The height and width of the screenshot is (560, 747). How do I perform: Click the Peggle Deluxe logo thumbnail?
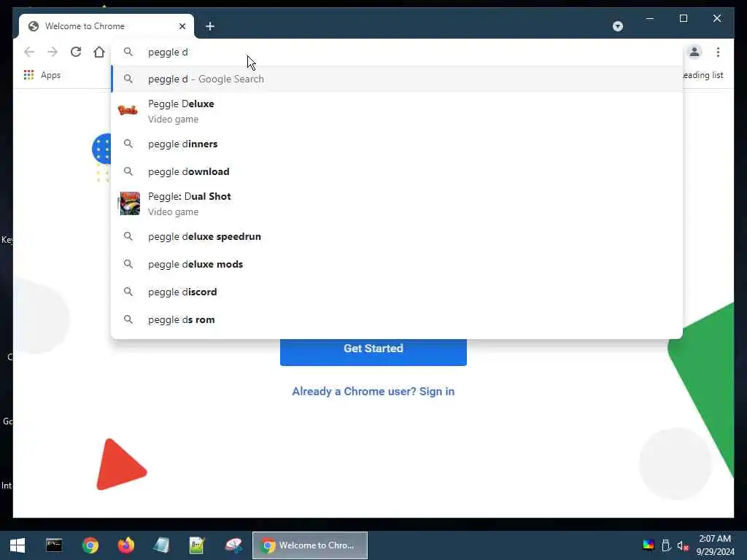click(128, 111)
